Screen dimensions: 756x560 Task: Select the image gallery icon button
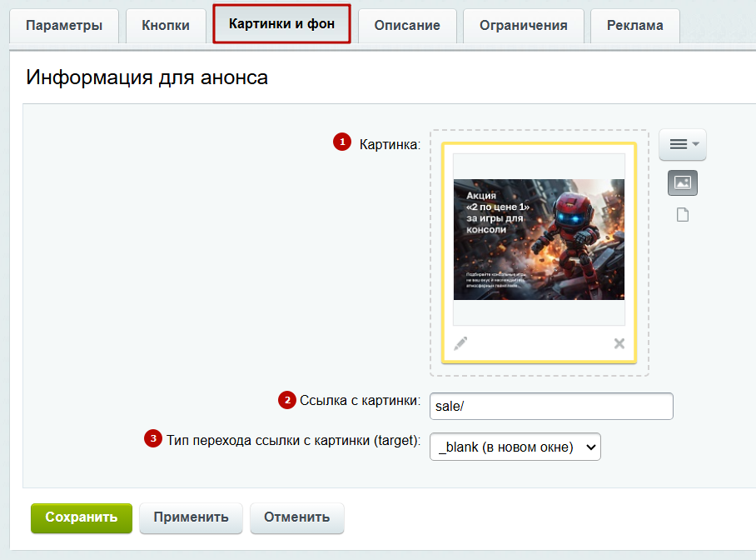tap(682, 183)
